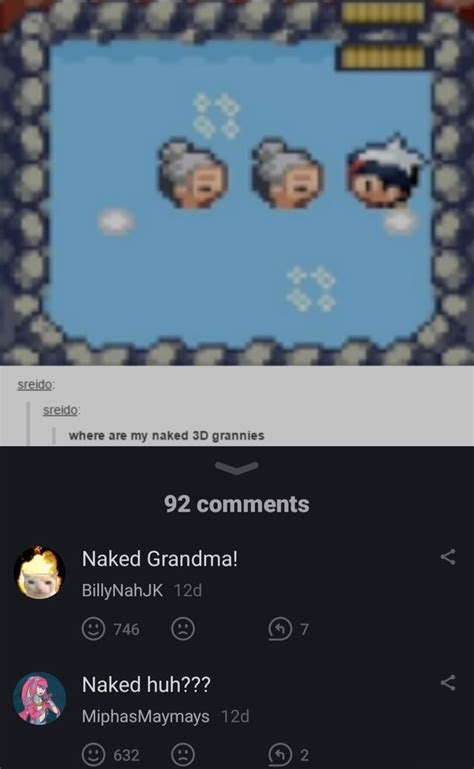Upvote BillyNahJK's comment with smiley icon
This screenshot has height=769, width=474.
(x=93, y=629)
